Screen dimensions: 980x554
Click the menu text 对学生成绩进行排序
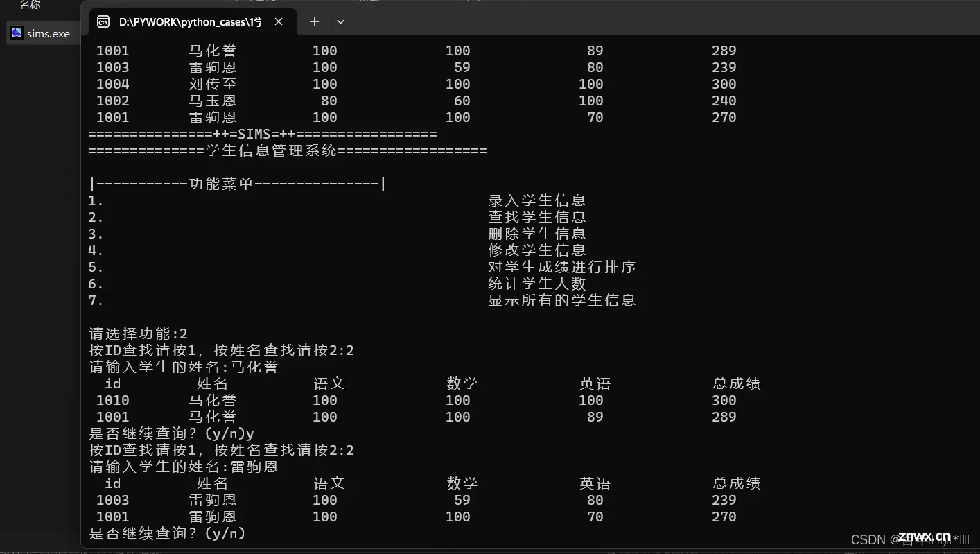(x=562, y=267)
